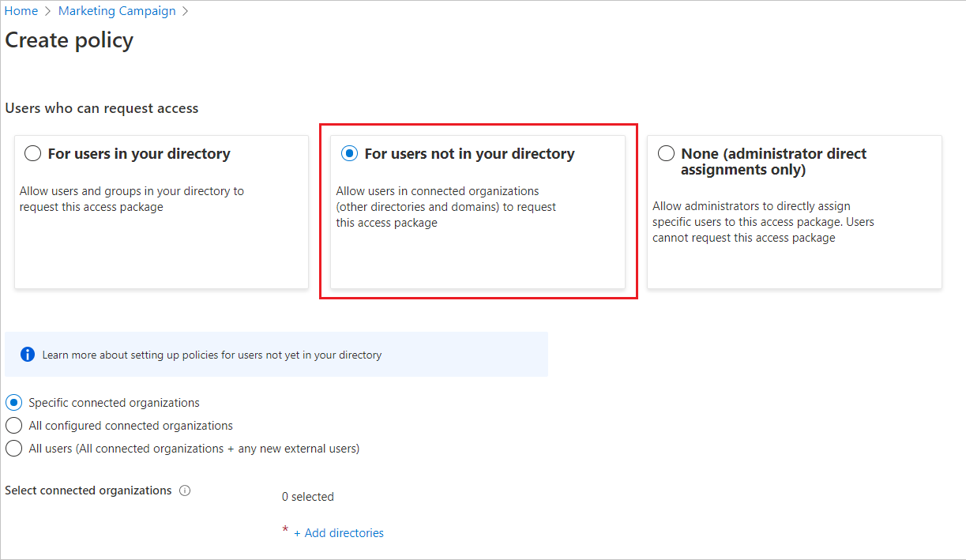Click the '0 selected' organizations count
This screenshot has height=560, width=966.
point(307,496)
